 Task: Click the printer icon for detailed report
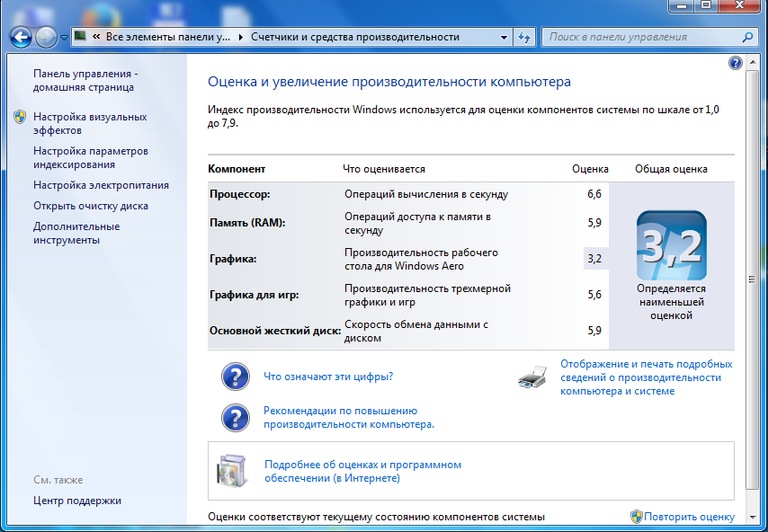(x=532, y=377)
